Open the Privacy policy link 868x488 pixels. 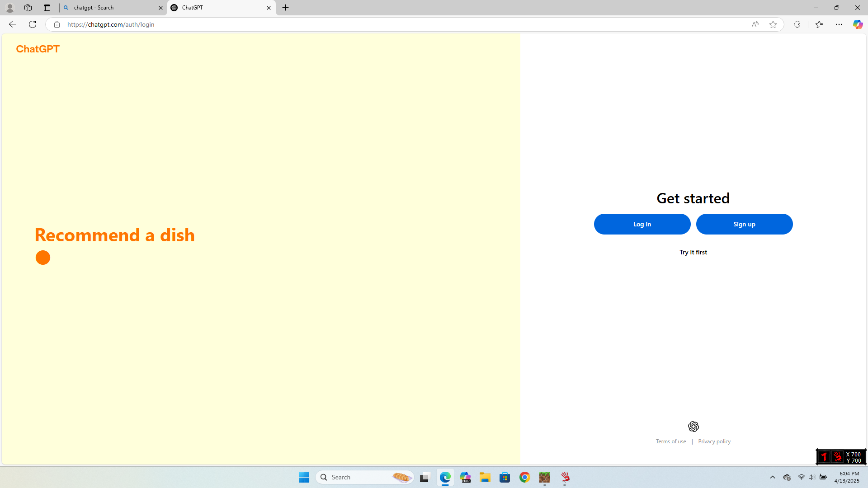tap(714, 441)
